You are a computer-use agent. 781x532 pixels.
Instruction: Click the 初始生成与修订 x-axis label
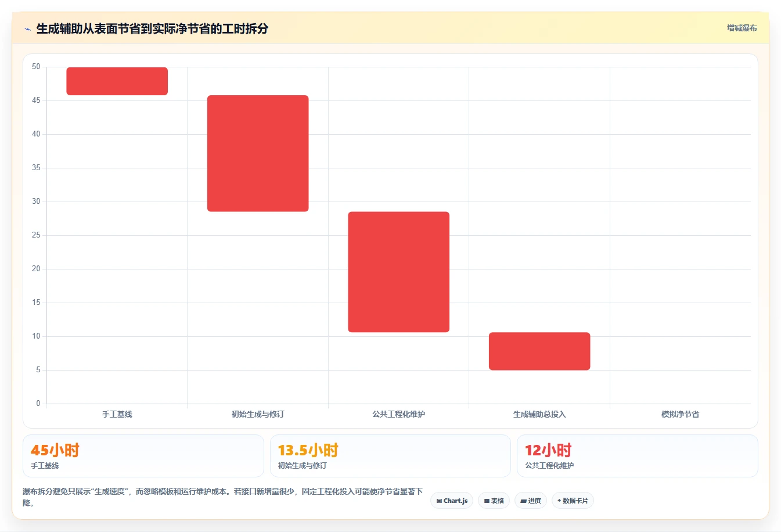(258, 414)
